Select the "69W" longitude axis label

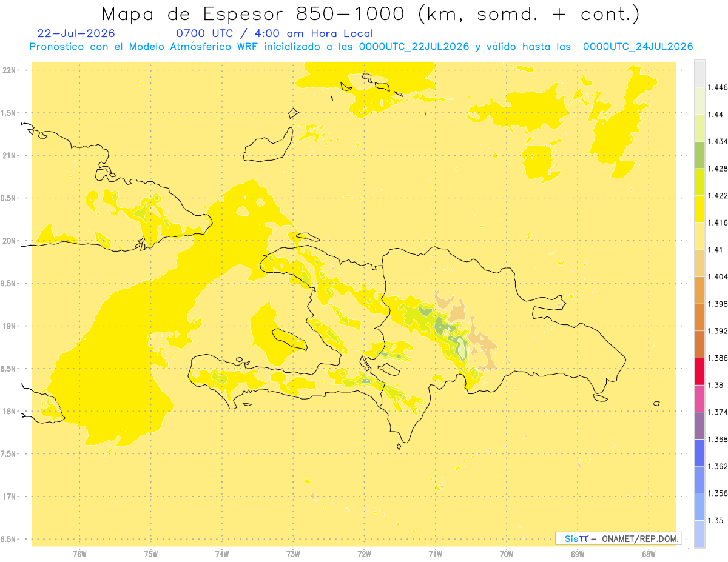578,554
